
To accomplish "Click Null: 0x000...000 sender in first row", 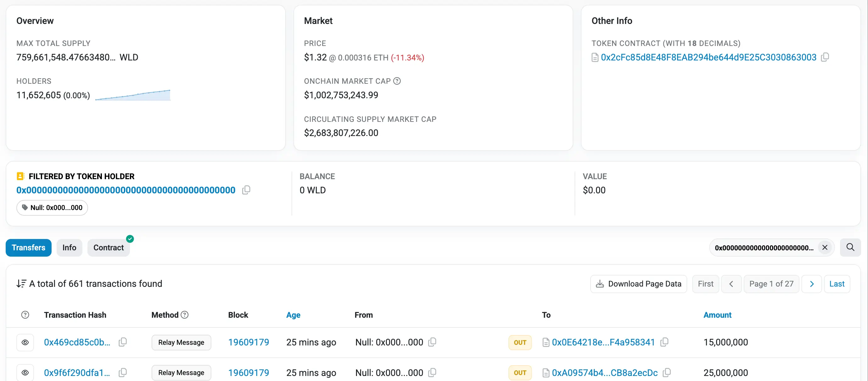I will coord(389,342).
